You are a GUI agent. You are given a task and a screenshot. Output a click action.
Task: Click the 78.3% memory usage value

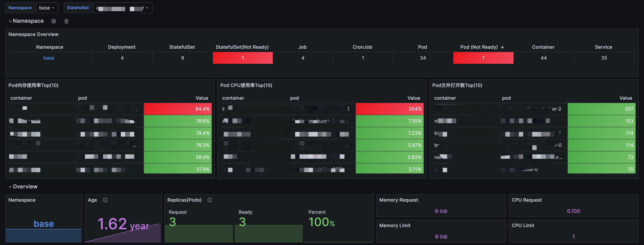(x=203, y=145)
